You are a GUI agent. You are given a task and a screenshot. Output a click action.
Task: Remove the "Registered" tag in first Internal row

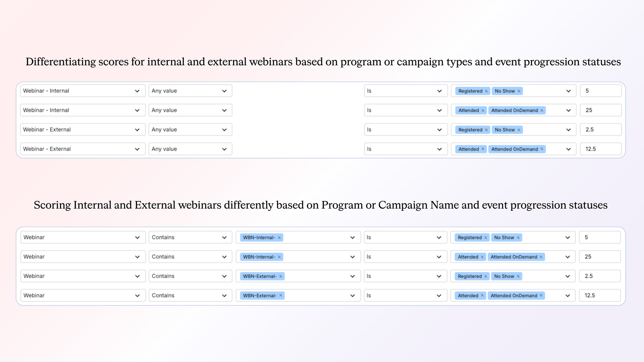pos(486,91)
